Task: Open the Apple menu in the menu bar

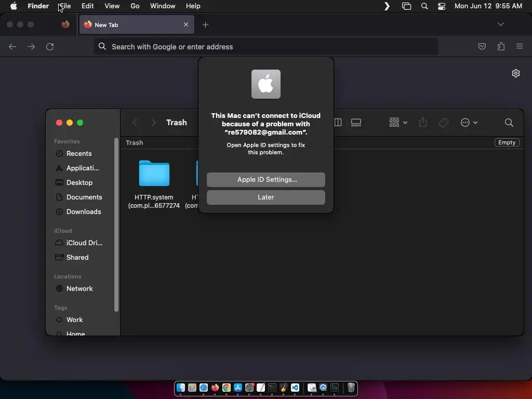Action: pyautogui.click(x=14, y=6)
